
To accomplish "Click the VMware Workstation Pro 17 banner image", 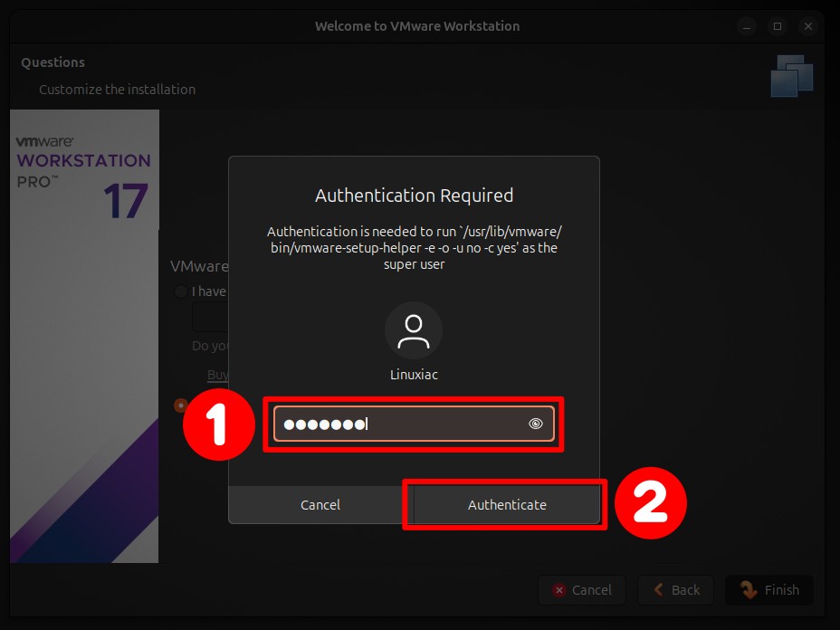I will click(84, 336).
